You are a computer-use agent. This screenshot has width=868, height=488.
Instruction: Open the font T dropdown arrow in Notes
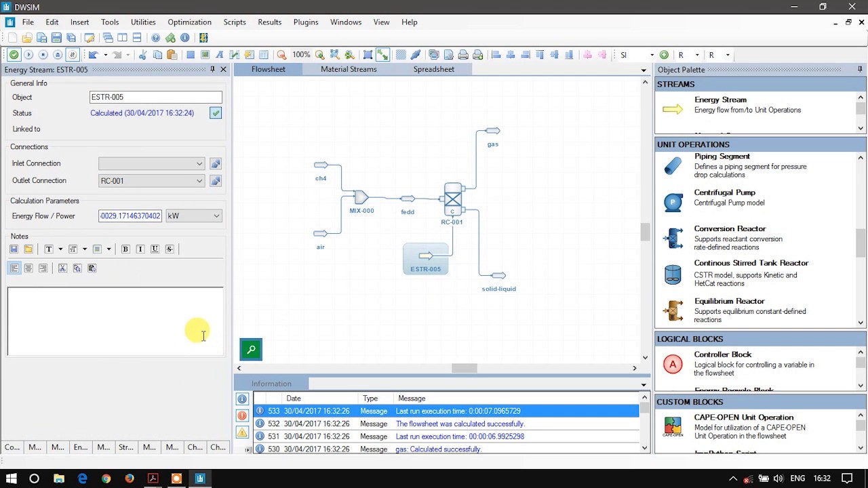(60, 249)
